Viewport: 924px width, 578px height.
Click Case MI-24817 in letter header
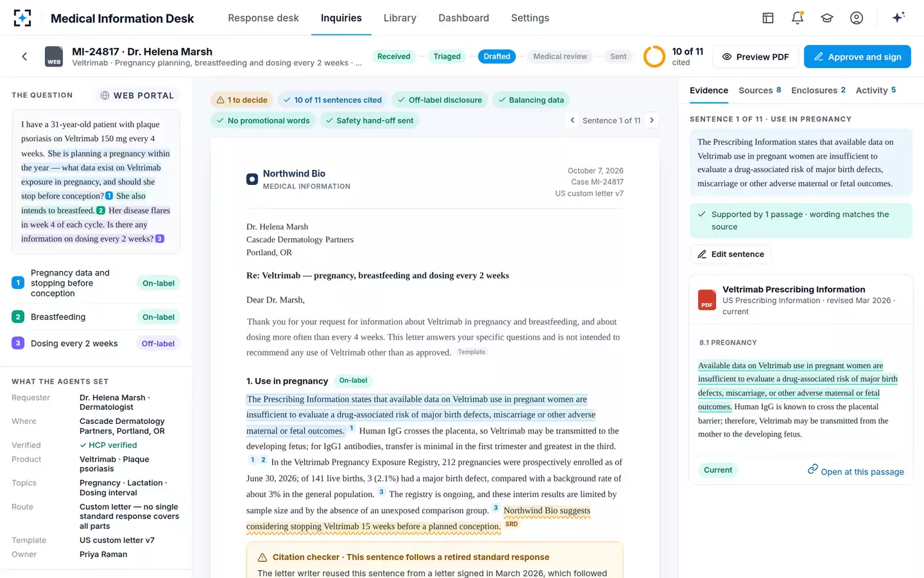tap(597, 182)
